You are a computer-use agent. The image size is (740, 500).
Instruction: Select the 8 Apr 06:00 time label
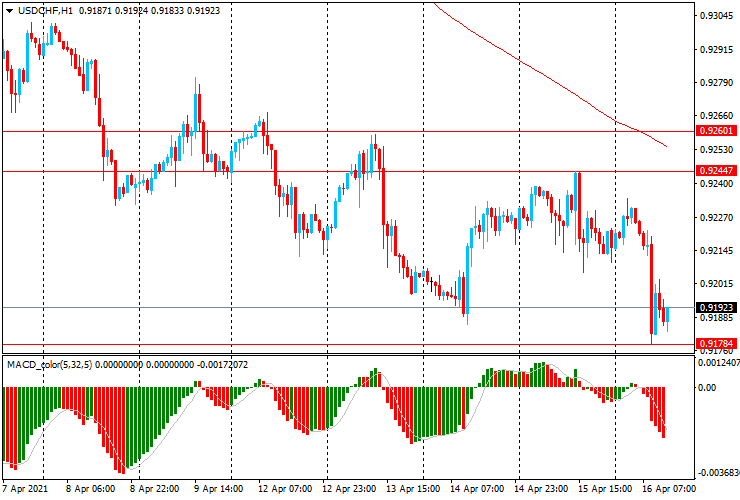point(88,490)
